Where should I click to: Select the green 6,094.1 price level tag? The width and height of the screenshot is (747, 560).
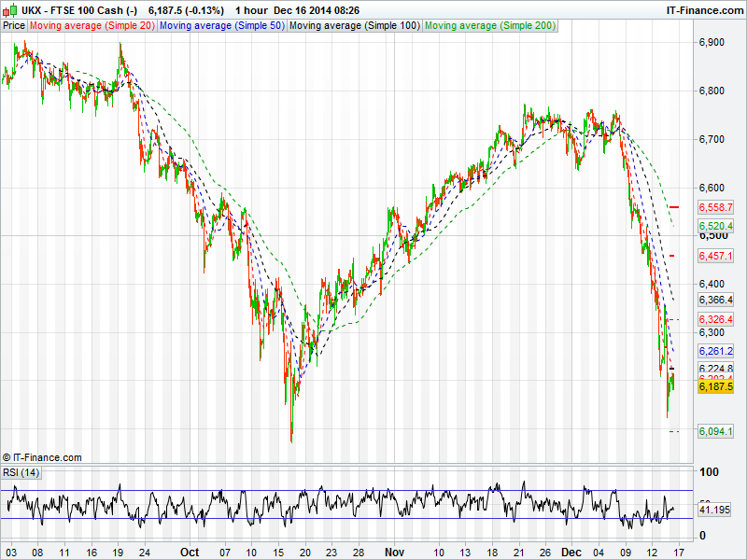click(x=716, y=431)
